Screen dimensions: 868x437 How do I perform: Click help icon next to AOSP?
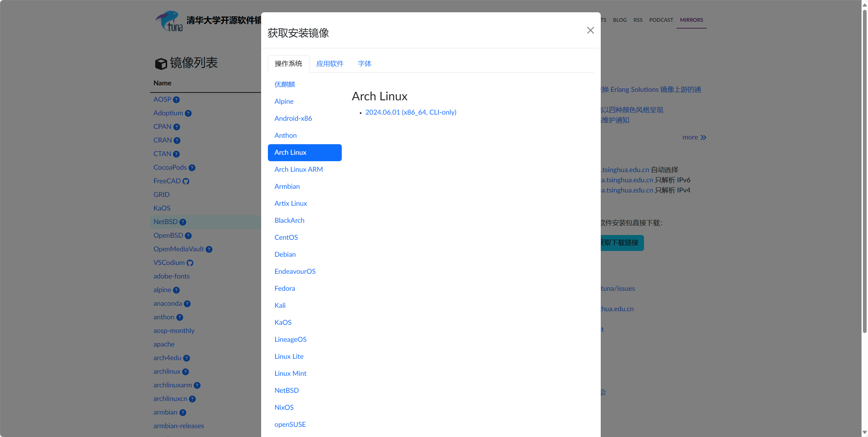(176, 100)
